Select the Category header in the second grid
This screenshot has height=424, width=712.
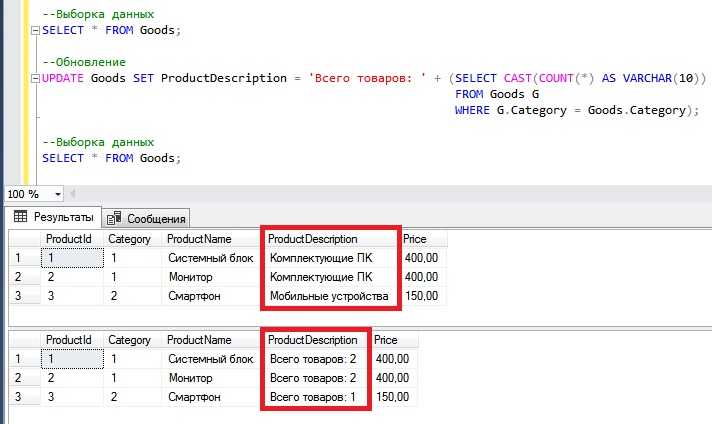pos(129,340)
